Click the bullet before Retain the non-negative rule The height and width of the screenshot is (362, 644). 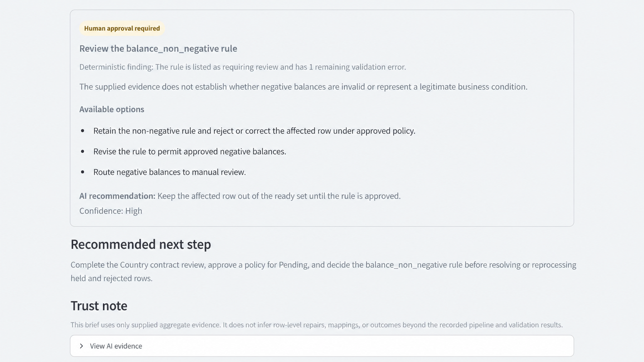(82, 131)
